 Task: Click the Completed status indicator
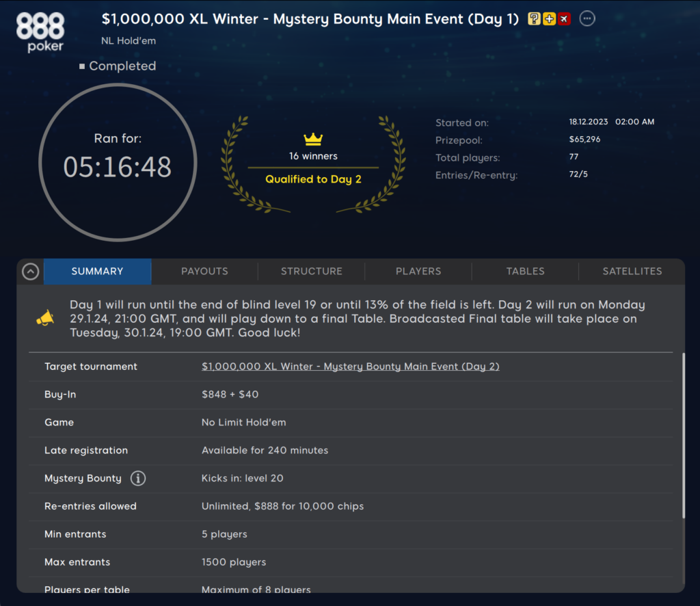pos(118,66)
